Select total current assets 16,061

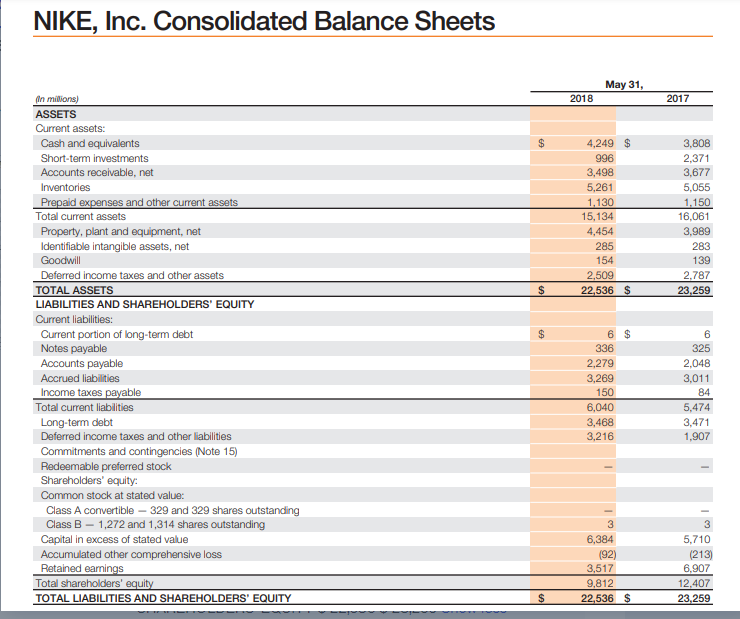(x=694, y=217)
